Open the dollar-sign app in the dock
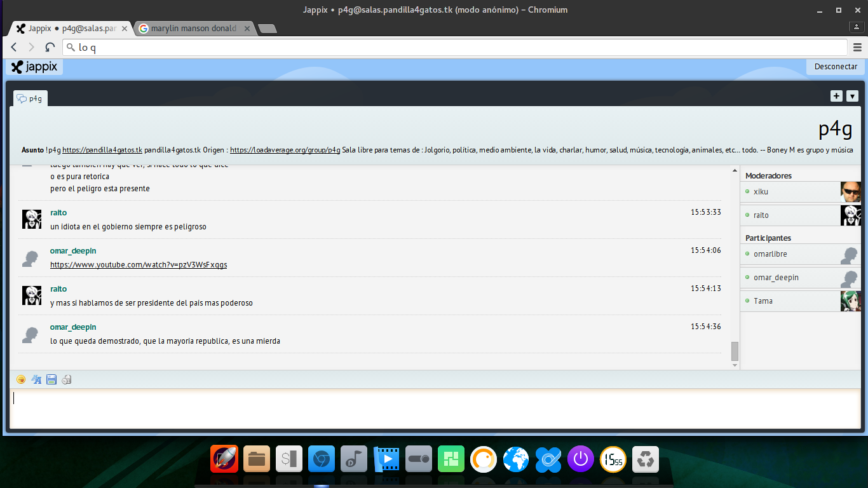Viewport: 868px width, 488px height. (289, 459)
